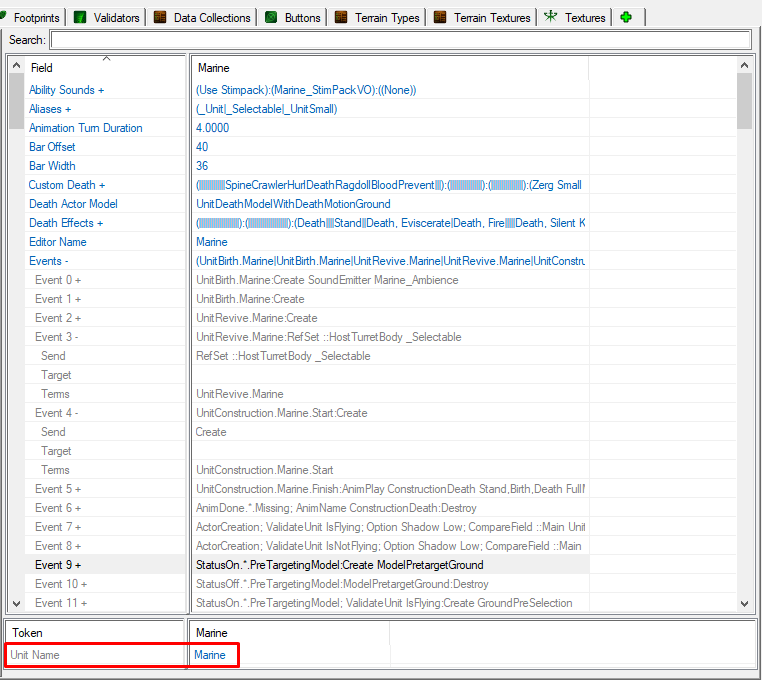Expand the Custom Death field
The image size is (762, 680).
tap(102, 185)
